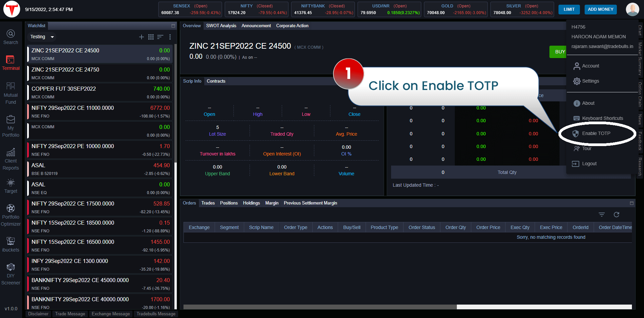
Task: Open My Portfolio from sidebar
Action: pyautogui.click(x=11, y=126)
